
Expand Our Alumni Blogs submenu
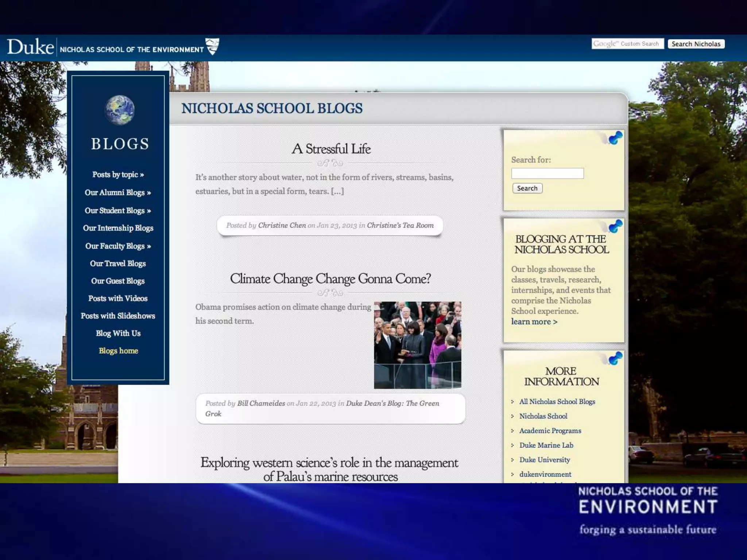coord(118,192)
